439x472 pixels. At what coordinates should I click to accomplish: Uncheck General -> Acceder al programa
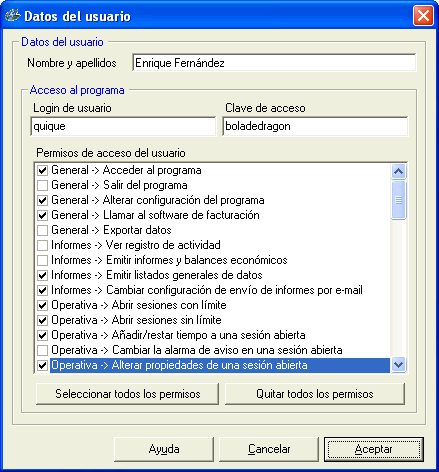(42, 170)
